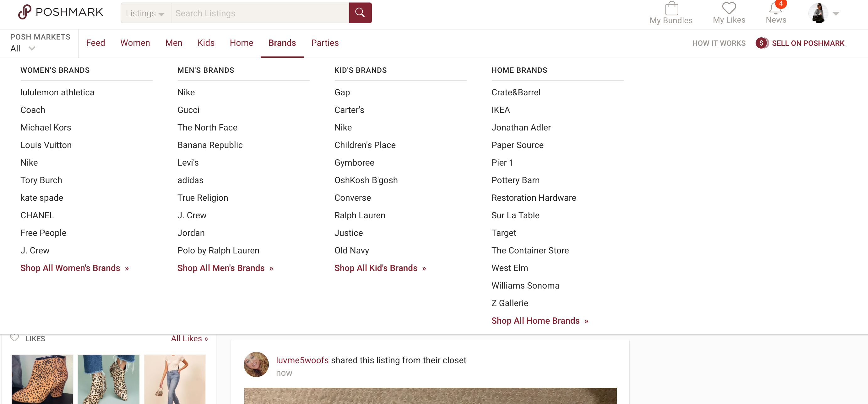Open leopard ankle boot thumbnail

[42, 380]
